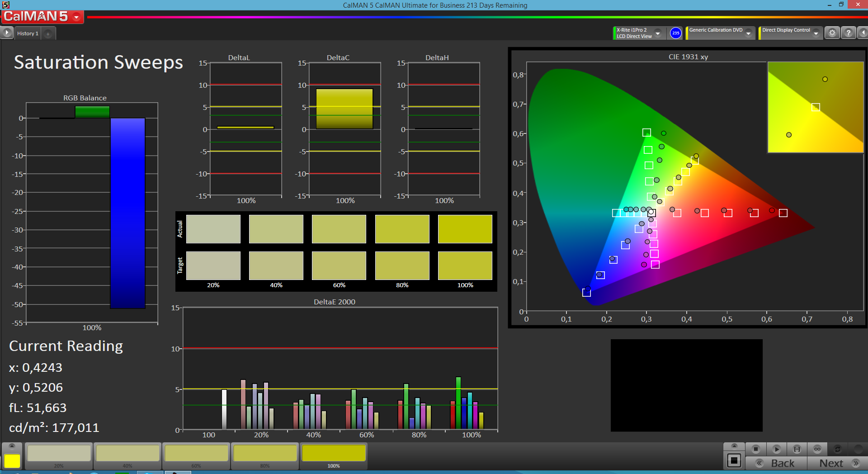Minimize the CalMAN window

point(829,5)
